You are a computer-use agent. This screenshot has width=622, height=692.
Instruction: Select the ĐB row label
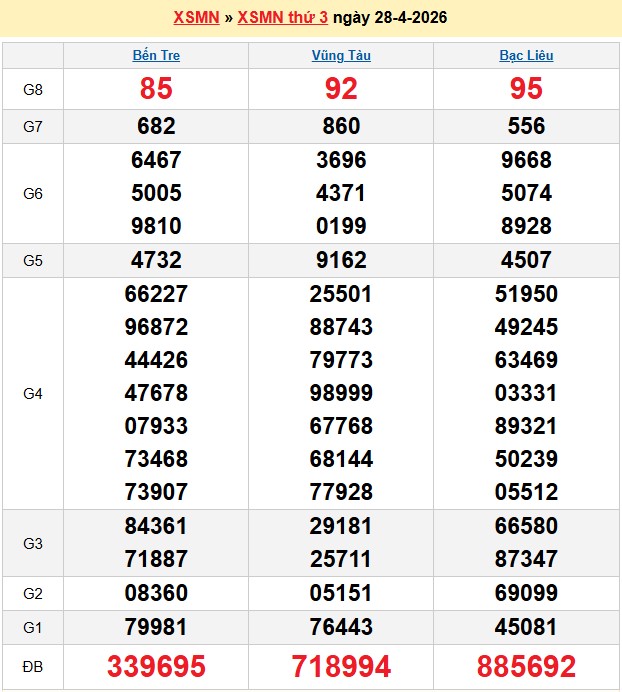[x=33, y=666]
